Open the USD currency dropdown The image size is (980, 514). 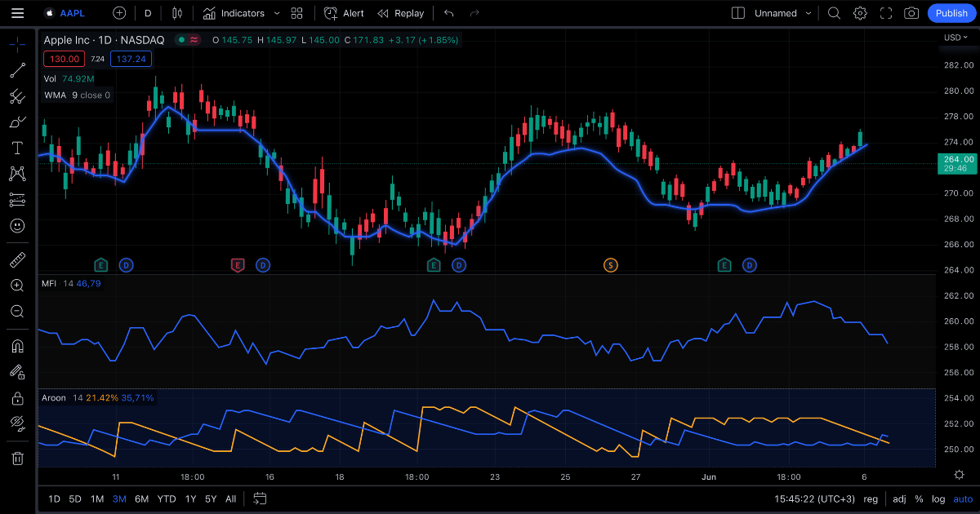955,38
